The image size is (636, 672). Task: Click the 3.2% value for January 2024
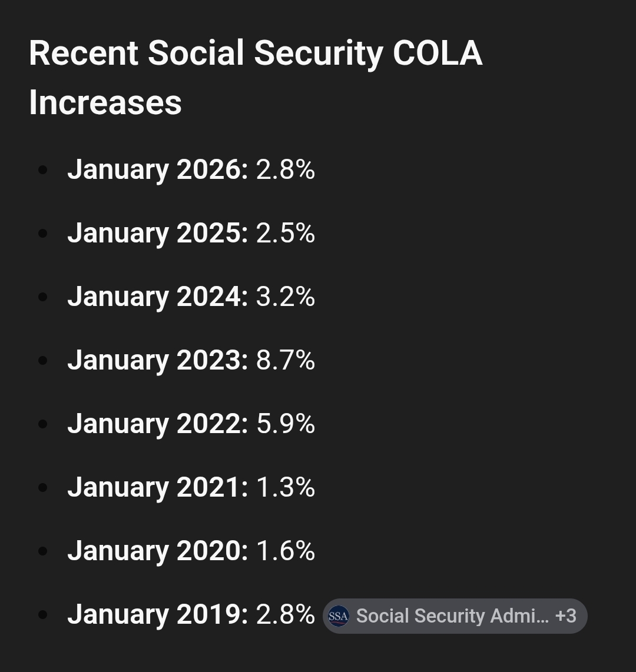[286, 297]
